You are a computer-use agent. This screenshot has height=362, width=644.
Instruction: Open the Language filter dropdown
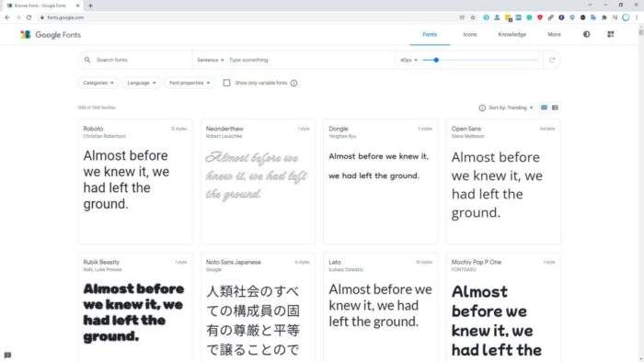(142, 83)
